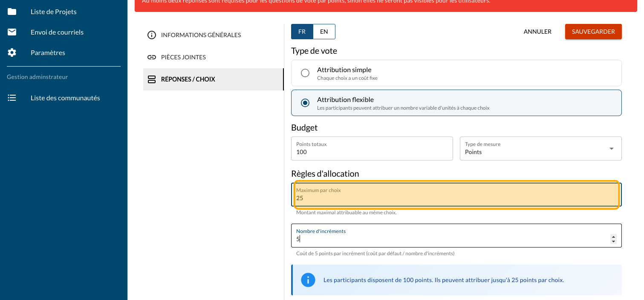
Task: Decrease Nombre d'incréments with the down arrow
Action: click(x=613, y=242)
